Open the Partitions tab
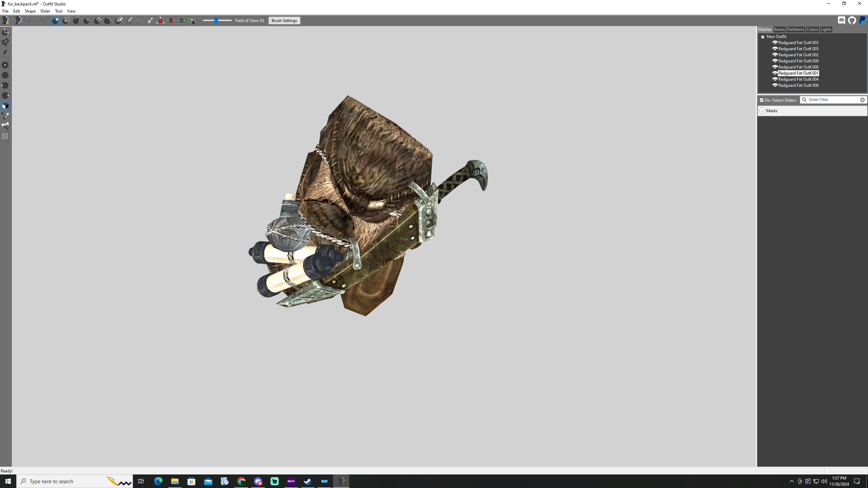 tap(795, 29)
